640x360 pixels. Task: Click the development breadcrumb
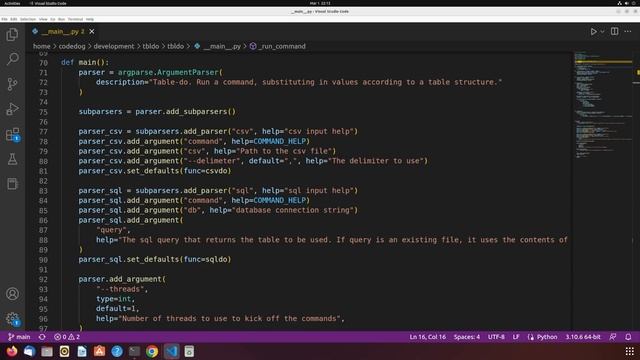114,46
